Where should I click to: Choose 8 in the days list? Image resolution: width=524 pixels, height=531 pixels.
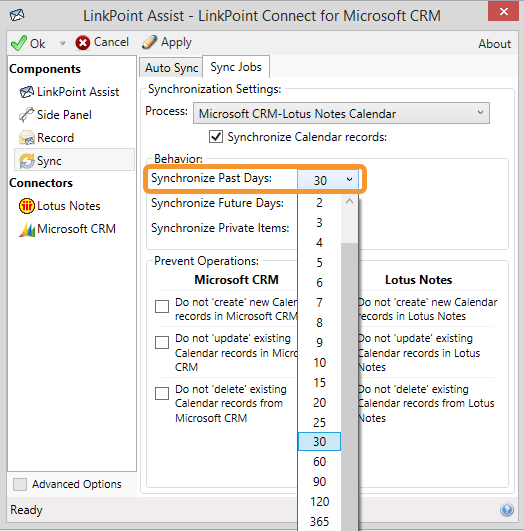[x=319, y=322]
